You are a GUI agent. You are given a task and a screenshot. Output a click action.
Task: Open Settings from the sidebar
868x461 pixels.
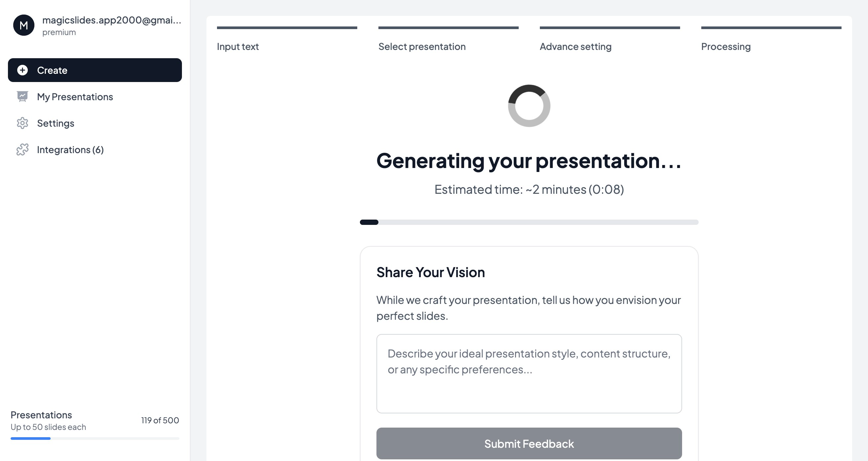[56, 123]
